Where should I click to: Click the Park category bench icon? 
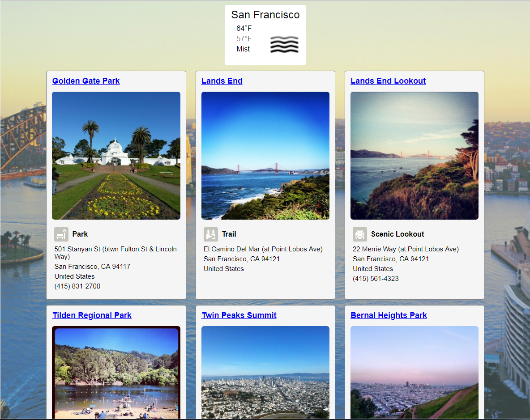[61, 234]
